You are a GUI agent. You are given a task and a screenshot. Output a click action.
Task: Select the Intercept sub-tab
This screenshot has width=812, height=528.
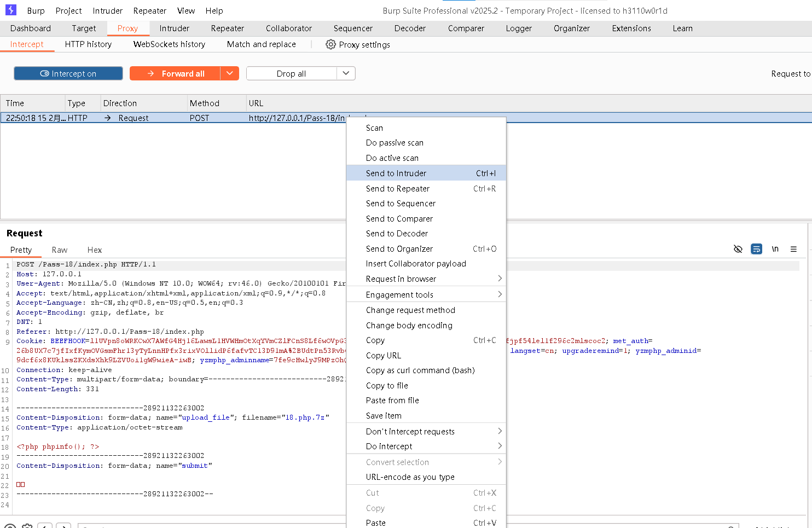point(27,44)
